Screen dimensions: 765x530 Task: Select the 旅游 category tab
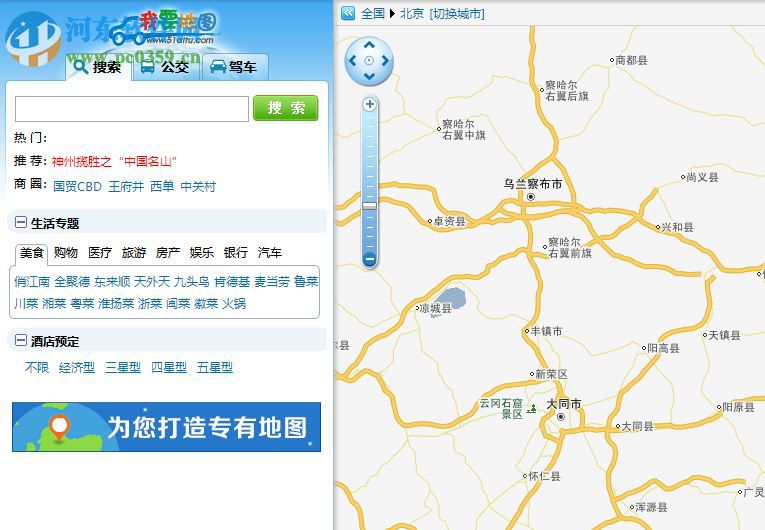[x=134, y=252]
